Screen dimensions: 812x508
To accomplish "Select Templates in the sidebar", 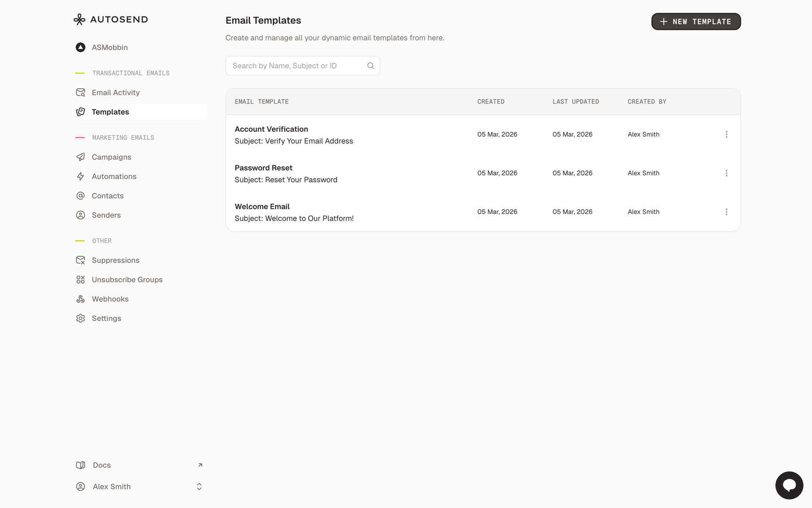I will [x=140, y=112].
